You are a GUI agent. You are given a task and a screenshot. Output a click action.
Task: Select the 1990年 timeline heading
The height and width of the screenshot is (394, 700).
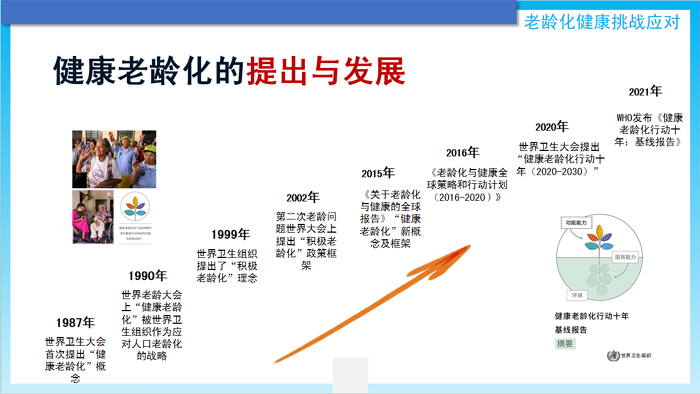pos(147,276)
